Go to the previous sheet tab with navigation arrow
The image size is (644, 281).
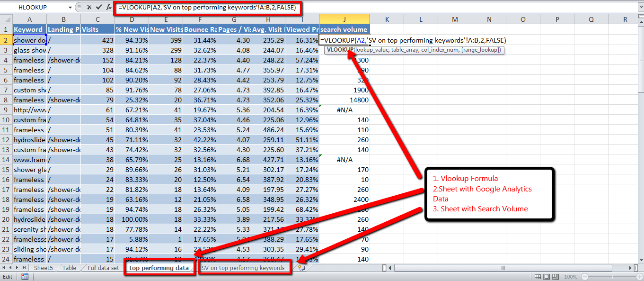pyautogui.click(x=11, y=268)
